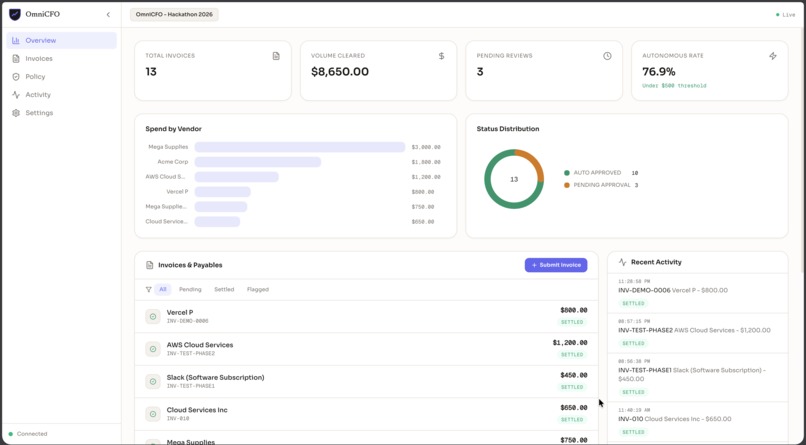Screen dimensions: 806x445
Task: Click the INV-010 invoice ID in the list
Action: pyautogui.click(x=178, y=418)
